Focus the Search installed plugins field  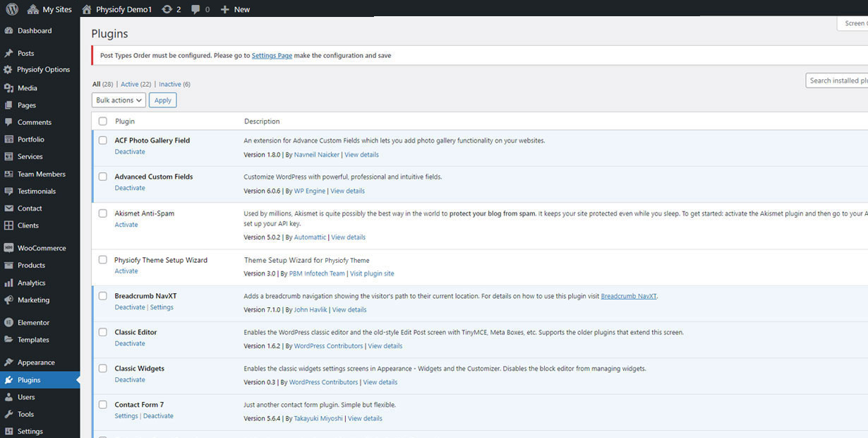click(838, 81)
